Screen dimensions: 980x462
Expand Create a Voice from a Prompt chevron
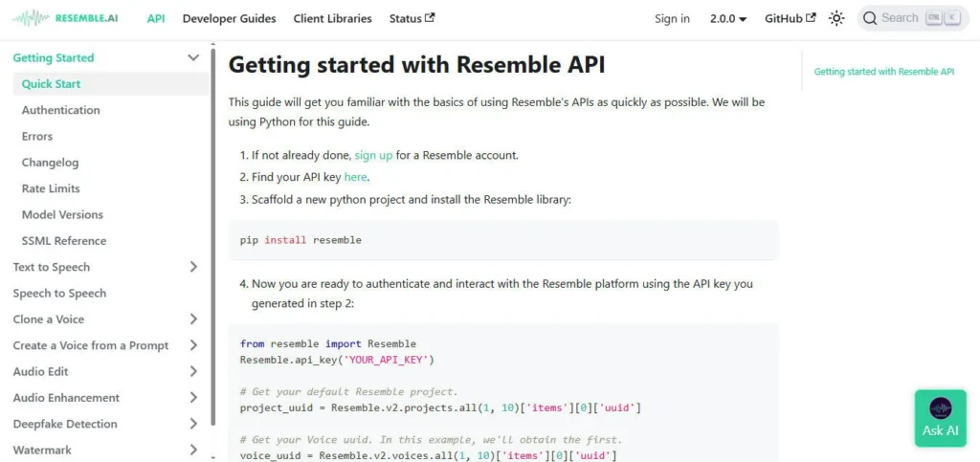[x=193, y=345]
